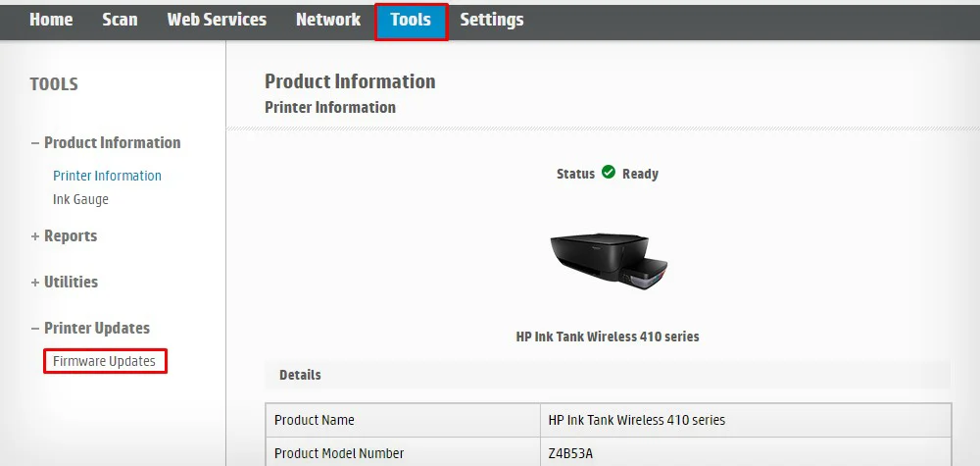Open the Ink Gauge page
Screen dimensions: 980x466
(80, 199)
